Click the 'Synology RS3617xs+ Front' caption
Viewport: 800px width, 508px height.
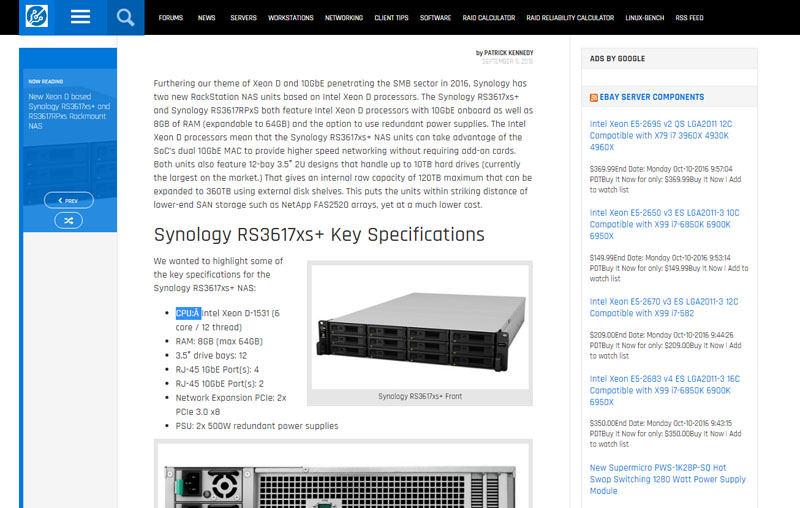[420, 396]
